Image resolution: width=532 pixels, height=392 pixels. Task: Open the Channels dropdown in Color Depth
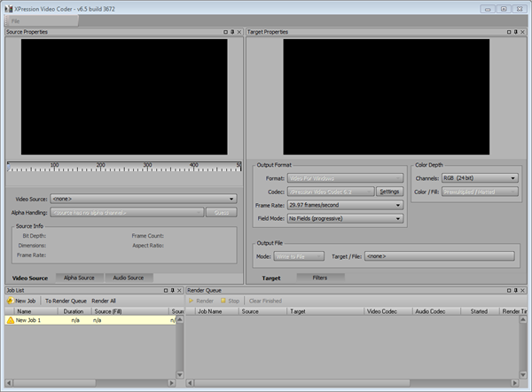(x=480, y=178)
